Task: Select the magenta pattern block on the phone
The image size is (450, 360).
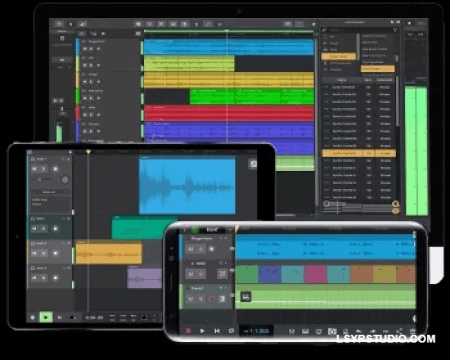Action: (x=315, y=274)
